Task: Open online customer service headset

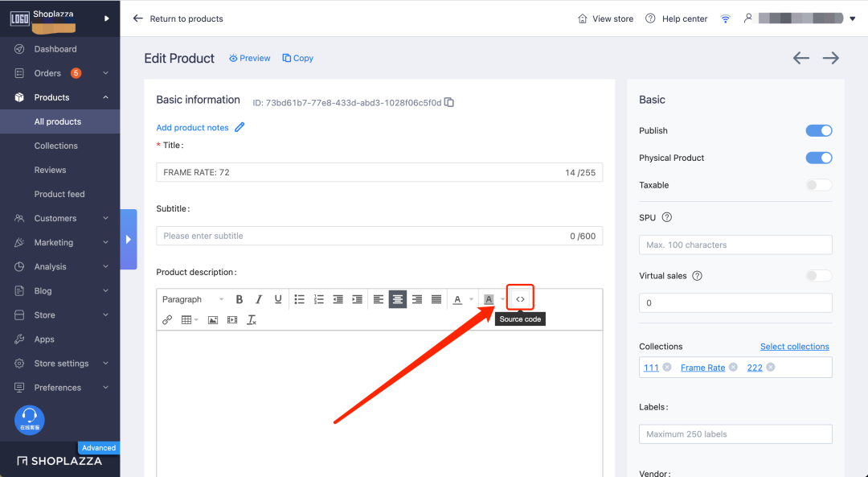Action: coord(30,419)
